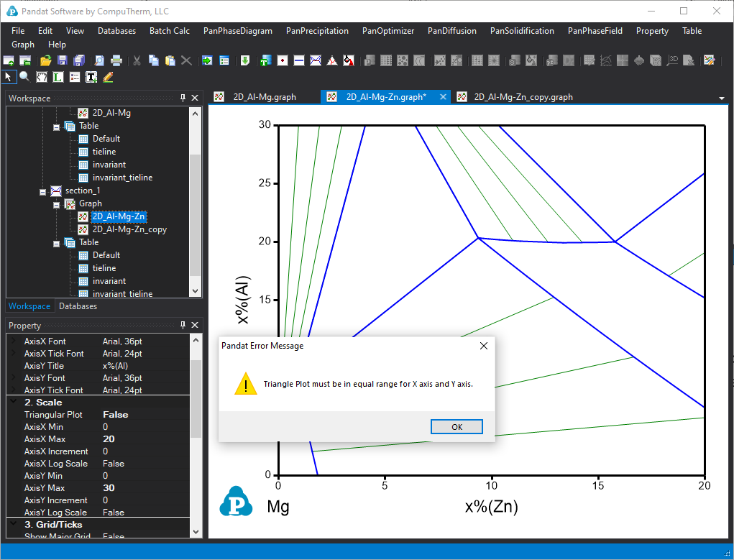Click the add new project icon

[25, 60]
